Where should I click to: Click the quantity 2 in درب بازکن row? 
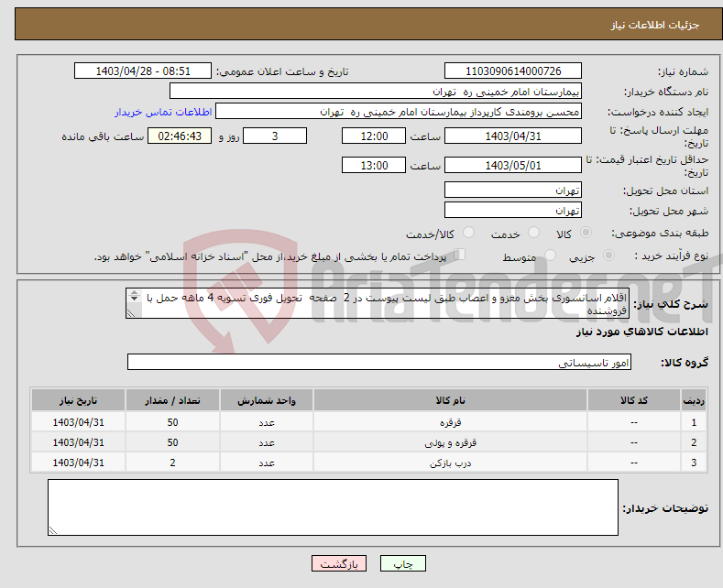(172, 463)
